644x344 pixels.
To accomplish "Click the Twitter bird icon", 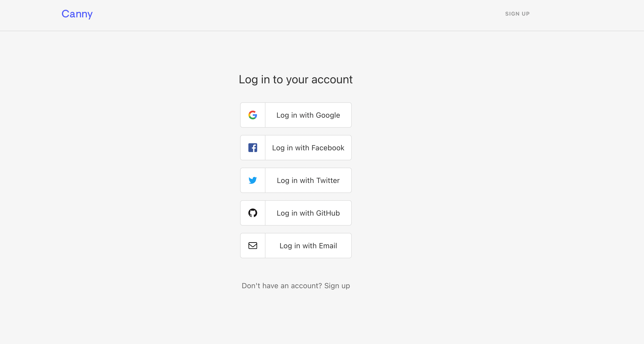I will click(253, 180).
